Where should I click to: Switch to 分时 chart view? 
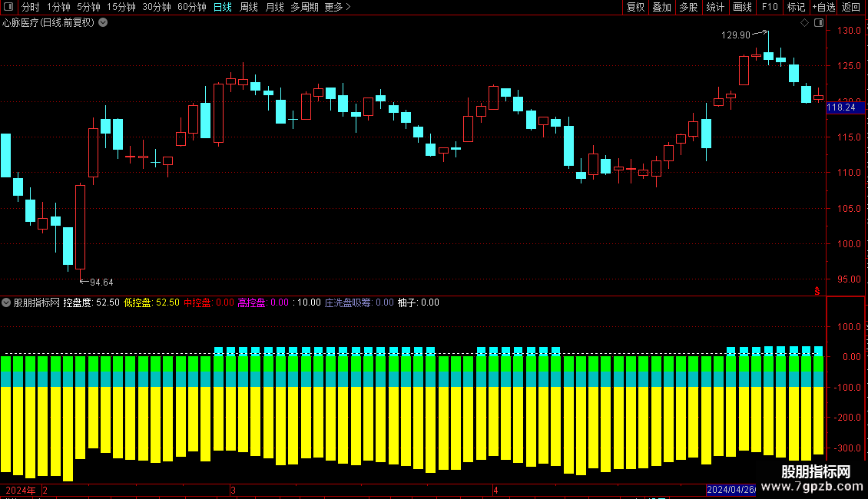tap(31, 7)
